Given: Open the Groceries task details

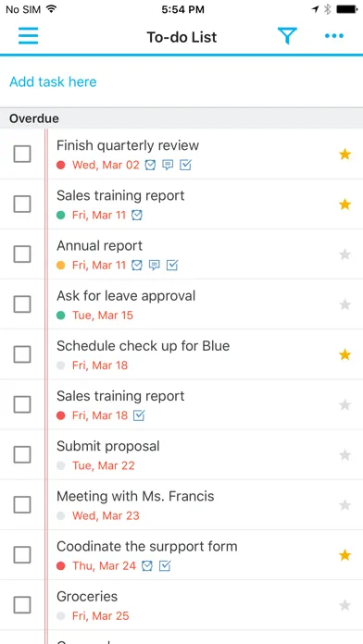Looking at the screenshot, I should tap(87, 597).
